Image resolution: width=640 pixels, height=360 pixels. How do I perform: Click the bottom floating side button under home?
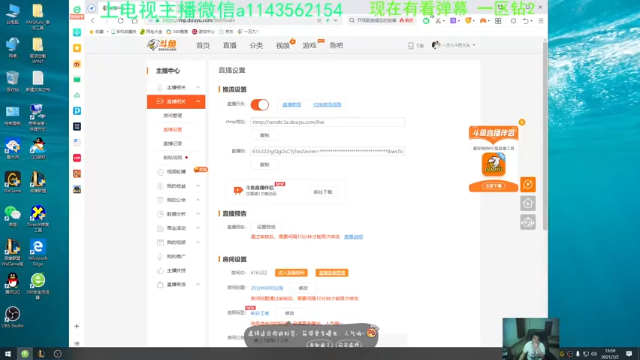[x=528, y=222]
